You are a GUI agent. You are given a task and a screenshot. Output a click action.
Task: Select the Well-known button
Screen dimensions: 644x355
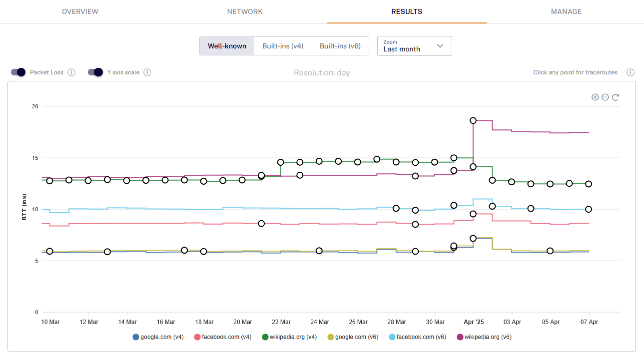(x=227, y=46)
